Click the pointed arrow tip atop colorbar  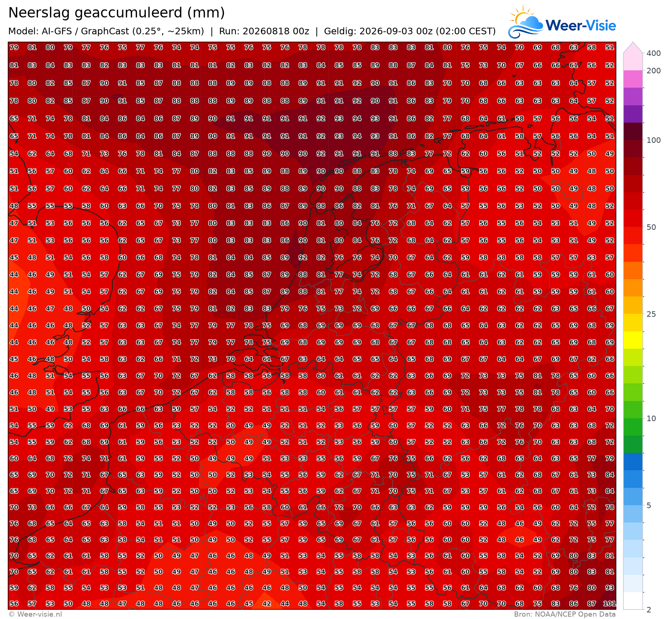pos(633,48)
